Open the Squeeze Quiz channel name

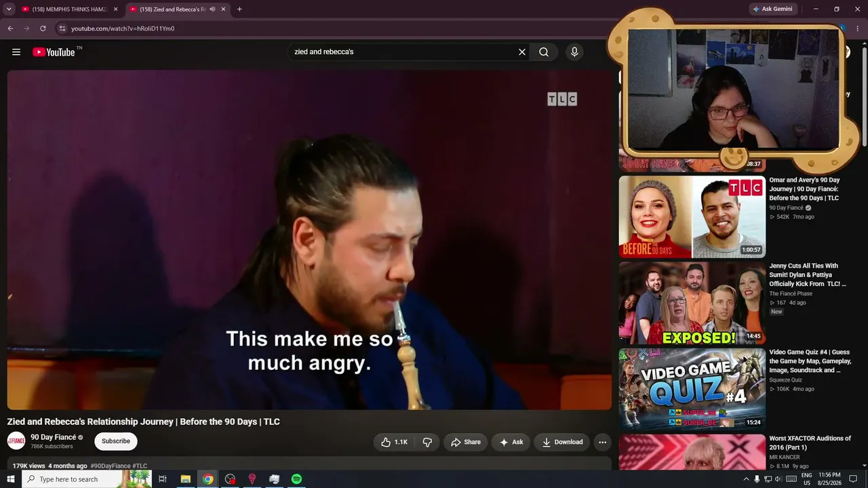coord(785,380)
